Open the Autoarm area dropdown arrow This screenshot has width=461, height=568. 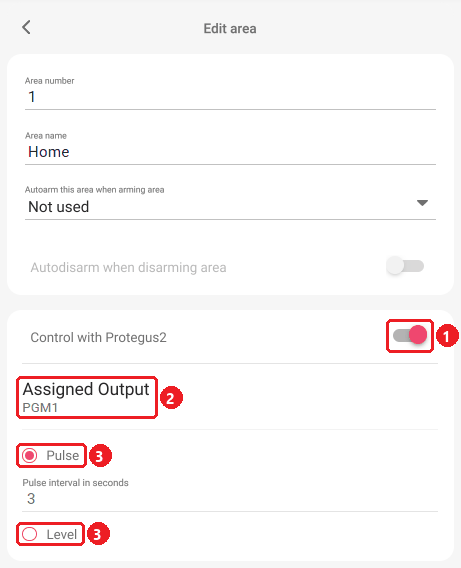(x=422, y=203)
